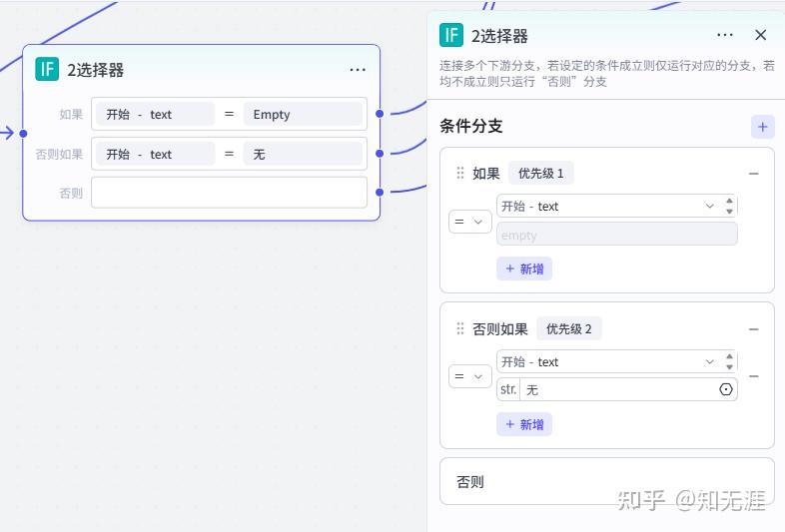Click the node's left input port
785x532 pixels.
(x=23, y=134)
